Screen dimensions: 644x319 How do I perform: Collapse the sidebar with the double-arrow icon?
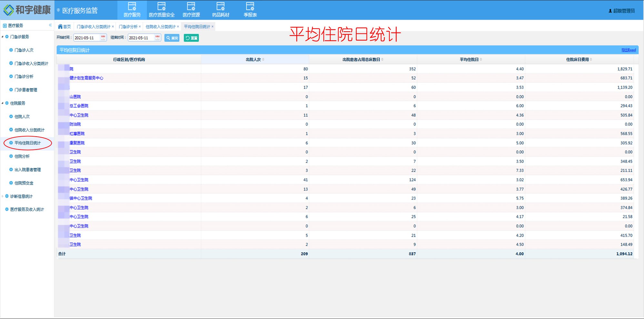tap(50, 25)
